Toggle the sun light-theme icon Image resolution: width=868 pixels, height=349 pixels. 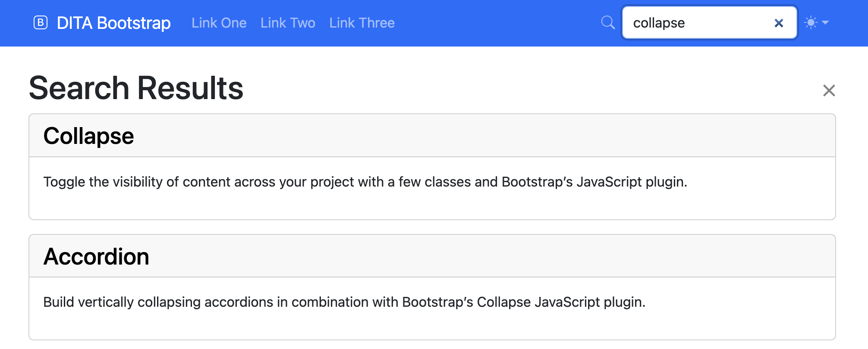click(x=811, y=22)
